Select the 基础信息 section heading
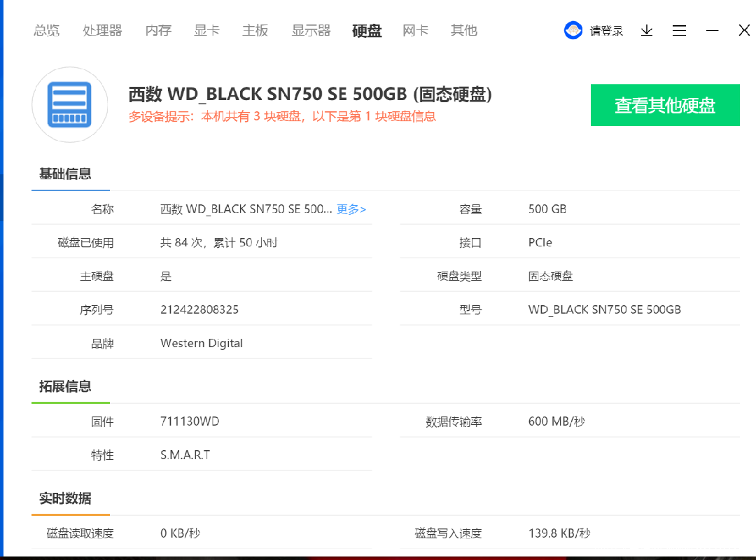Viewport: 756px width, 560px height. (65, 174)
